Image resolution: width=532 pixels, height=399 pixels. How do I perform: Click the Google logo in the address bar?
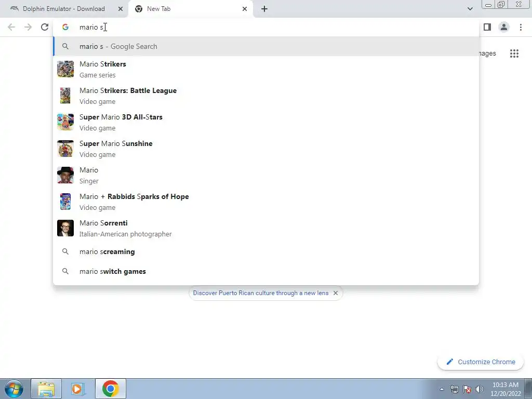(x=65, y=27)
